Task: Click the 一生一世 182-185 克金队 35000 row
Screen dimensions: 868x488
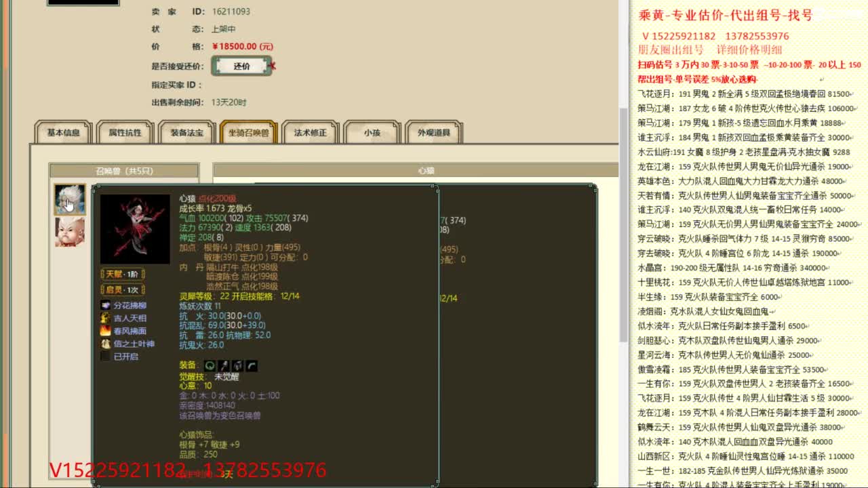Action: coord(744,471)
